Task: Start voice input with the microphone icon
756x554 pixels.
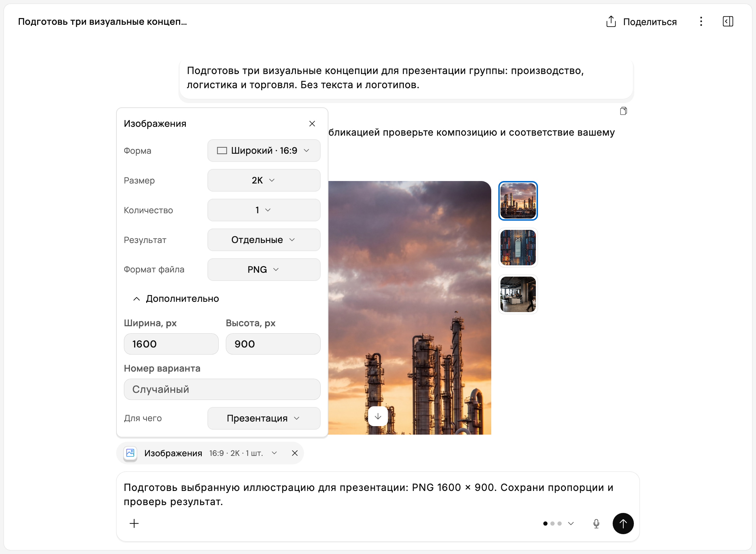Action: tap(596, 524)
